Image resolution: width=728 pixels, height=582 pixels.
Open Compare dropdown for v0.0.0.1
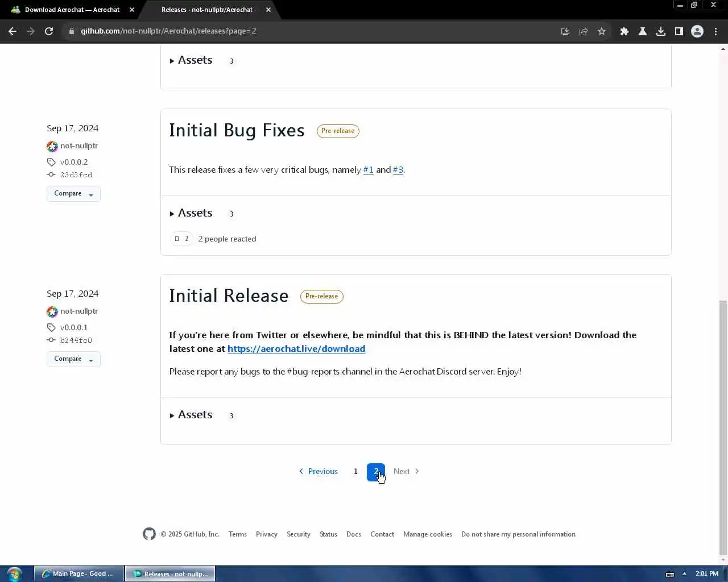click(73, 359)
